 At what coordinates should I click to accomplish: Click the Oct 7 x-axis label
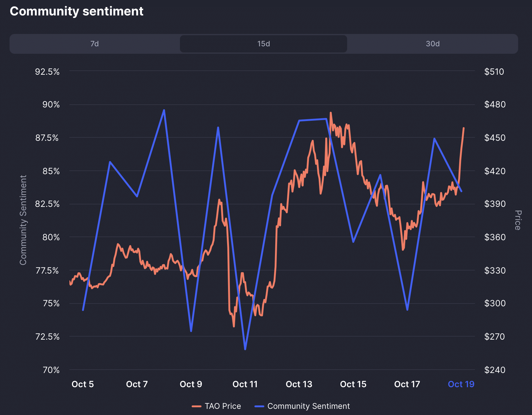click(137, 384)
